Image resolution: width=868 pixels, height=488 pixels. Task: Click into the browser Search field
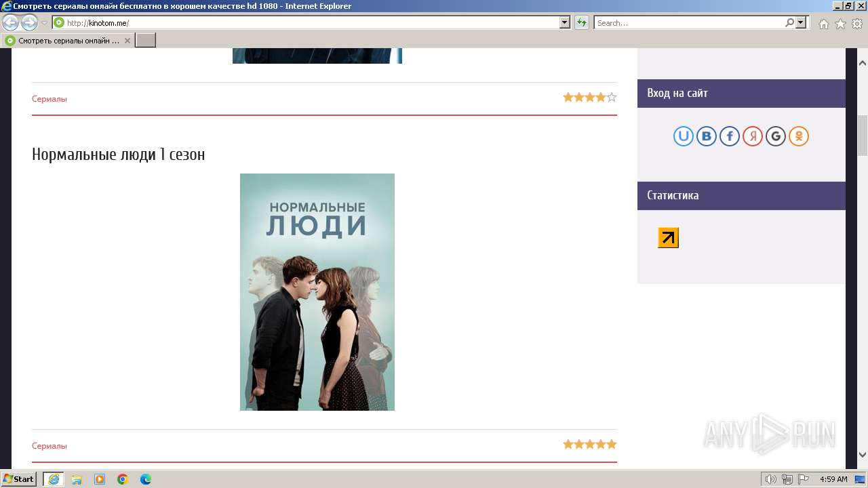[x=689, y=23]
